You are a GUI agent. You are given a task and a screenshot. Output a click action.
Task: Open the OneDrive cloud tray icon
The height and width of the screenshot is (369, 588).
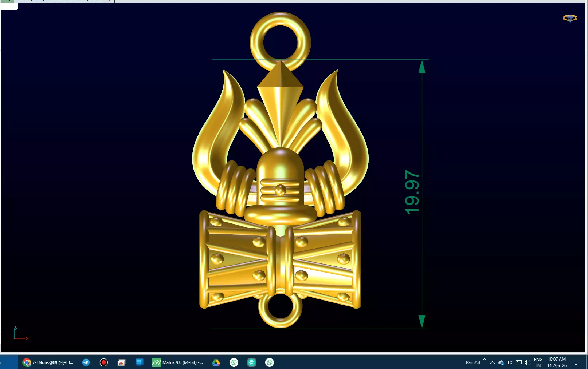click(x=501, y=362)
